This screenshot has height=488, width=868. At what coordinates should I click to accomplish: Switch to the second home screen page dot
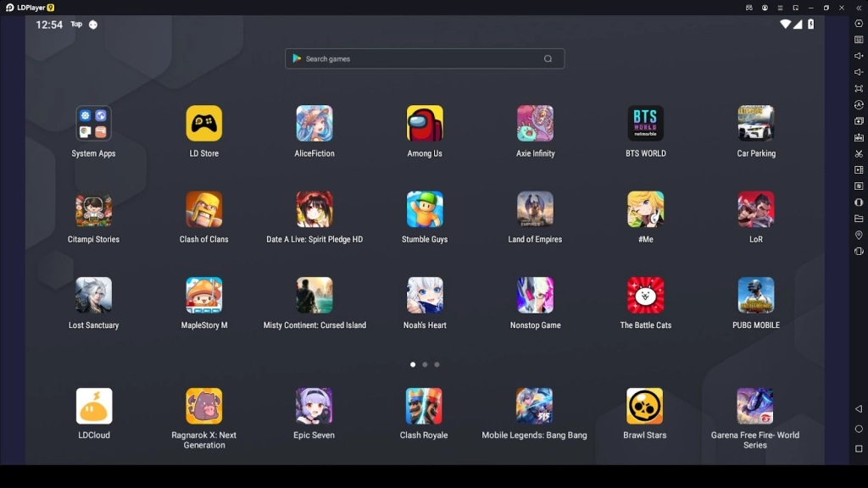tap(425, 364)
